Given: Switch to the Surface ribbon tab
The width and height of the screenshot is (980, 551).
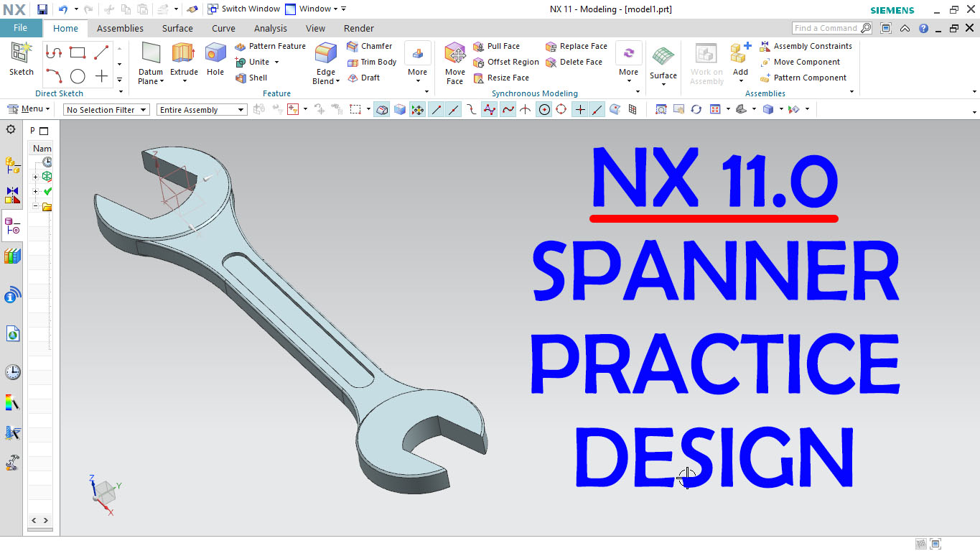Looking at the screenshot, I should [177, 29].
